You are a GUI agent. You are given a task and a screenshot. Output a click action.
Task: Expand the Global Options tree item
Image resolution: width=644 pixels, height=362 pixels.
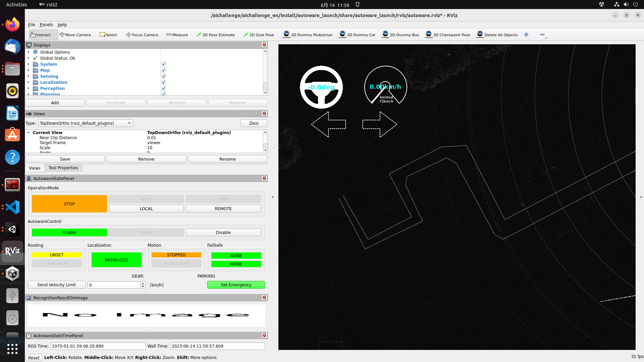click(x=29, y=52)
